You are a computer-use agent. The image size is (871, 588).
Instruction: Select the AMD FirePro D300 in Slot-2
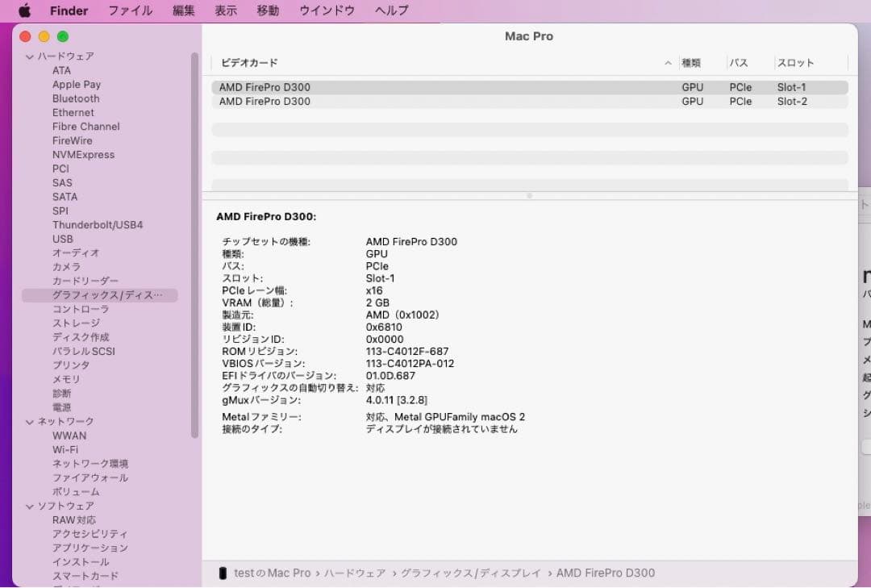coord(323,101)
